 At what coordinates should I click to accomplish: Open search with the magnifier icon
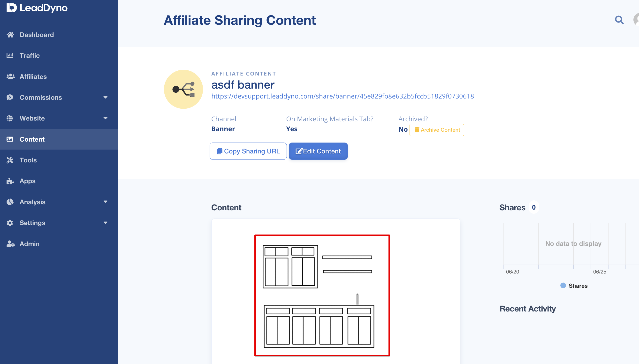click(x=619, y=20)
